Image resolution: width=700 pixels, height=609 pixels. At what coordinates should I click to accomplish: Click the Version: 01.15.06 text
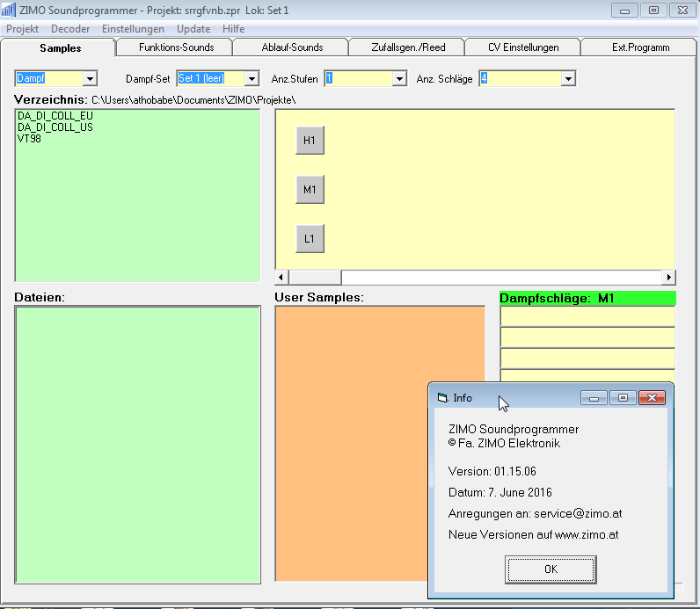492,471
